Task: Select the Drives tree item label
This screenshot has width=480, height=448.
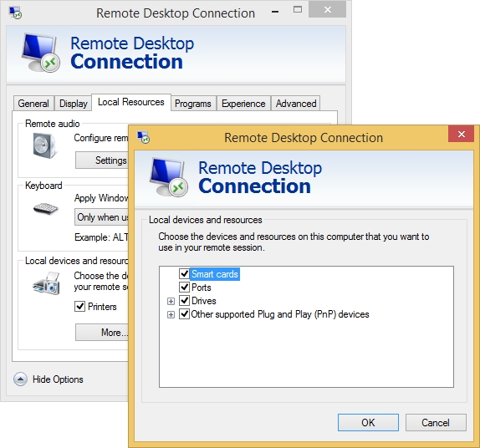Action: coord(203,301)
